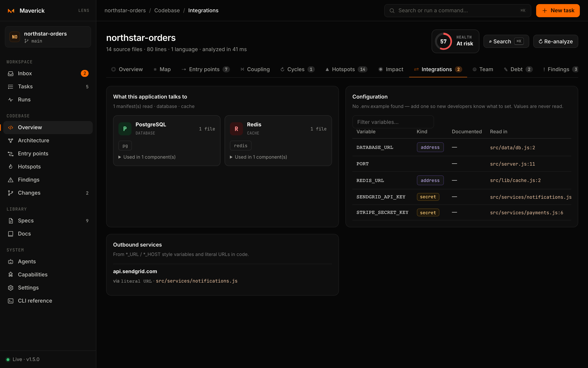This screenshot has width=588, height=368.
Task: Click the Architecture graph icon
Action: [11, 141]
